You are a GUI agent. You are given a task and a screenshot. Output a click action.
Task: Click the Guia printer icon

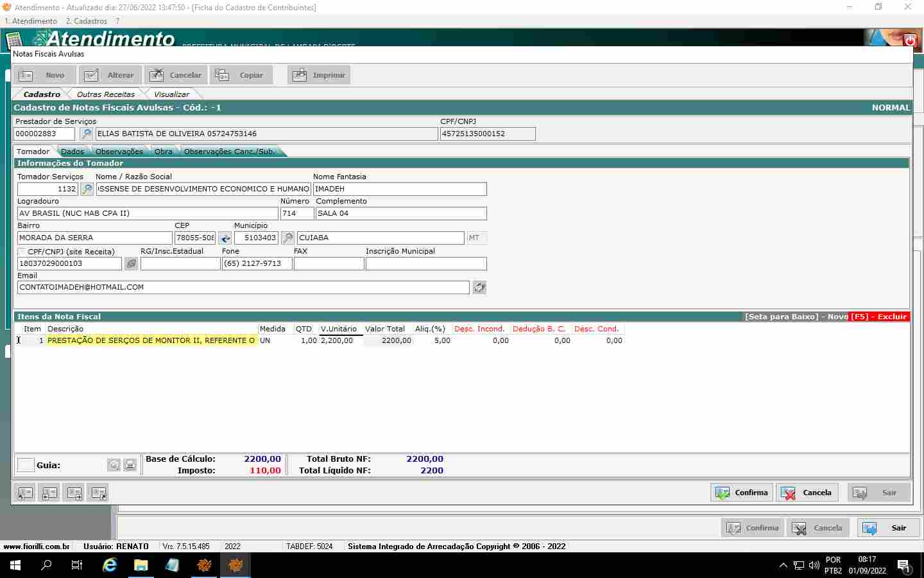click(130, 464)
